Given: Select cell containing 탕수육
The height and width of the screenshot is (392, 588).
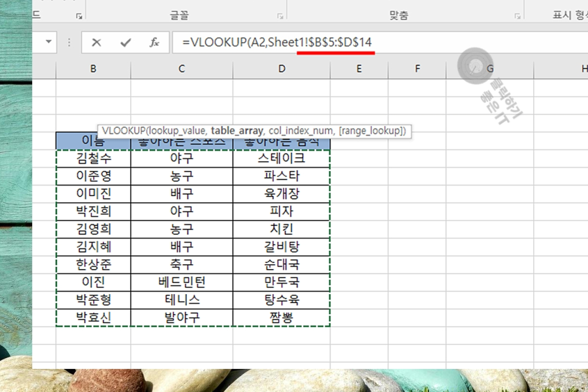Looking at the screenshot, I should [281, 299].
